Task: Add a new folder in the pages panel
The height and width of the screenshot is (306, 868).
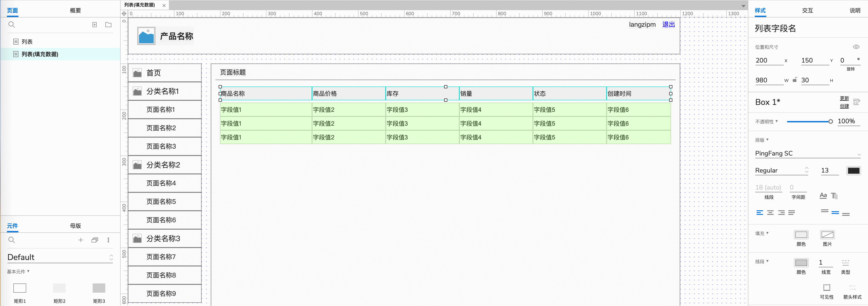Action: 109,25
